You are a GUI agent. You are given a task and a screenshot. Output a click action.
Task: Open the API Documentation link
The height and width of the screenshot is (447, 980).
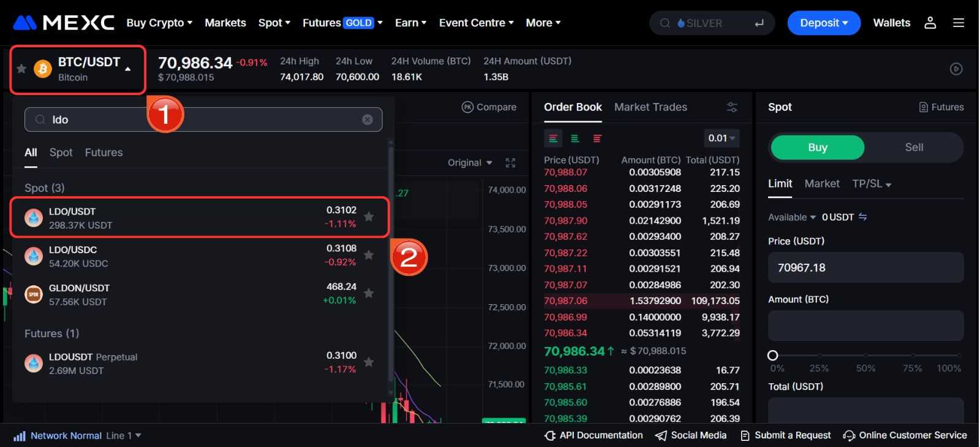(594, 435)
